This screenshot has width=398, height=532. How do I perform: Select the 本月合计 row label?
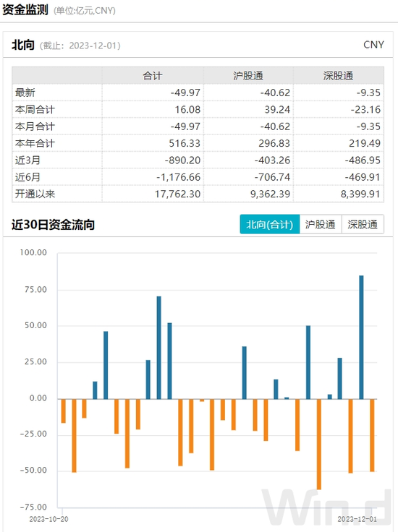35,126
